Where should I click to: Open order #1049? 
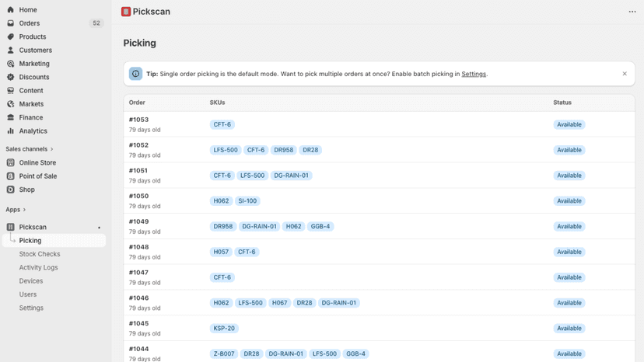138,221
